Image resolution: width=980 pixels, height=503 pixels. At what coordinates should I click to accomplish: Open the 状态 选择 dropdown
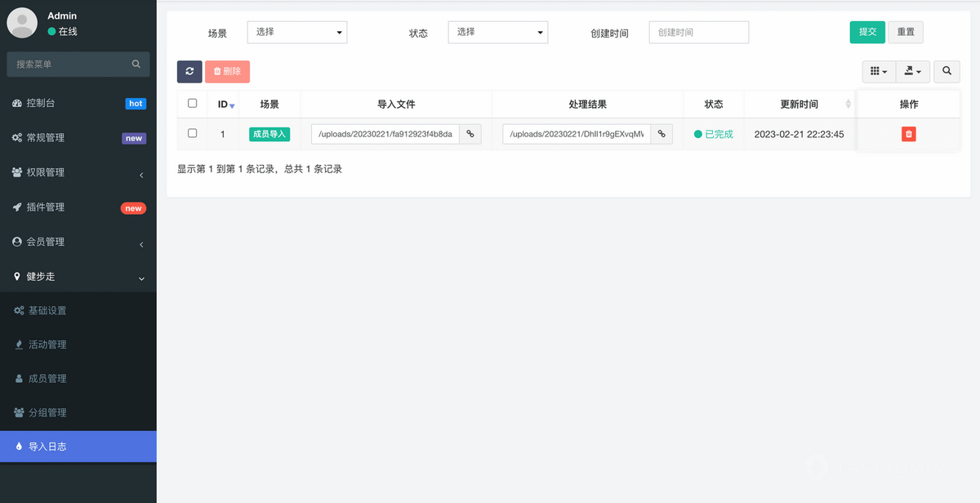497,33
